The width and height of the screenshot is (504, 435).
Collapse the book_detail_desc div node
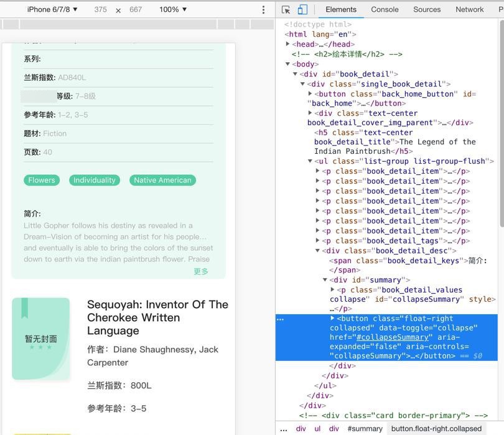pos(317,250)
